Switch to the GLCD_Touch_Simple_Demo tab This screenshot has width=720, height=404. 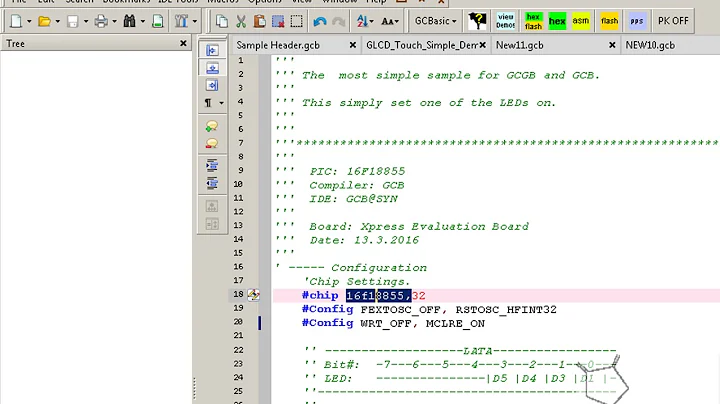click(x=422, y=45)
